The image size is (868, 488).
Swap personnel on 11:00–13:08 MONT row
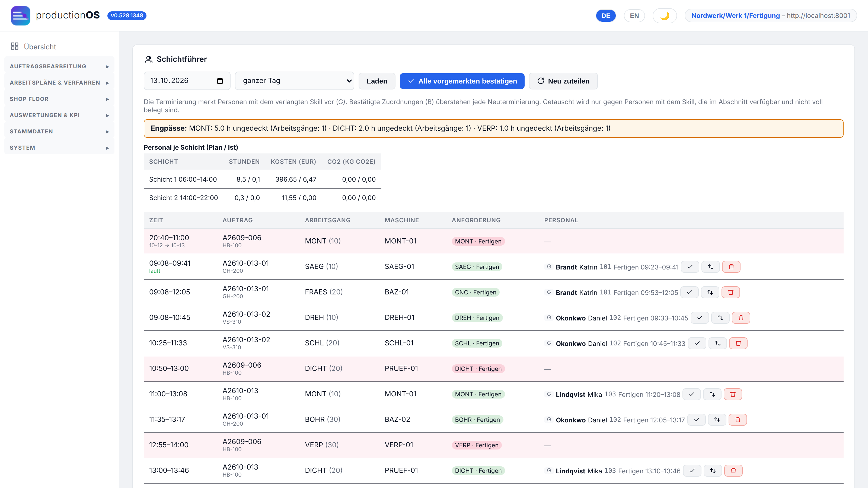pos(712,394)
